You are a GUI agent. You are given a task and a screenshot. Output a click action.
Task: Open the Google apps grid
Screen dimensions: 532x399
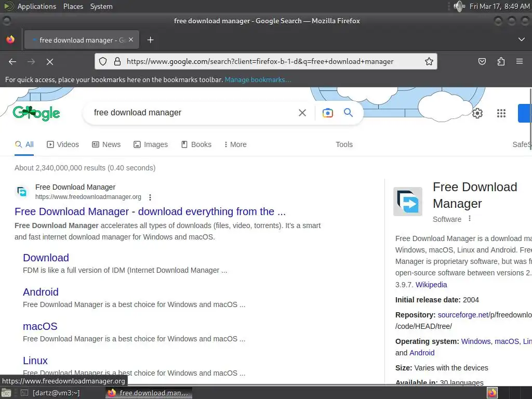pos(501,113)
